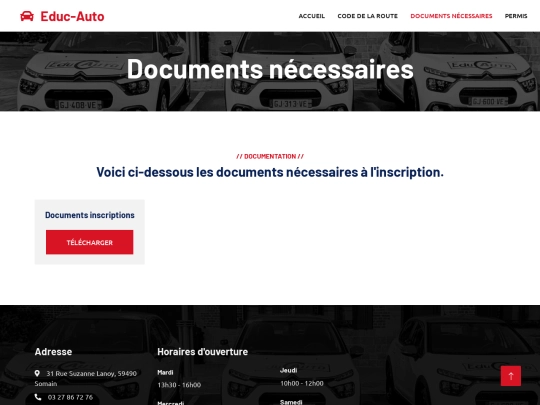540x405 pixels.
Task: Open the Code de la route menu
Action: point(367,16)
